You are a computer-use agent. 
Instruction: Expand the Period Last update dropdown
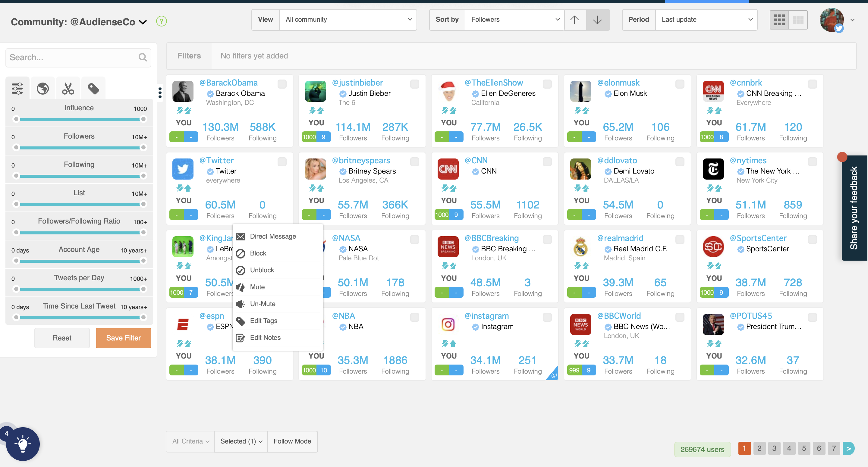pos(706,20)
